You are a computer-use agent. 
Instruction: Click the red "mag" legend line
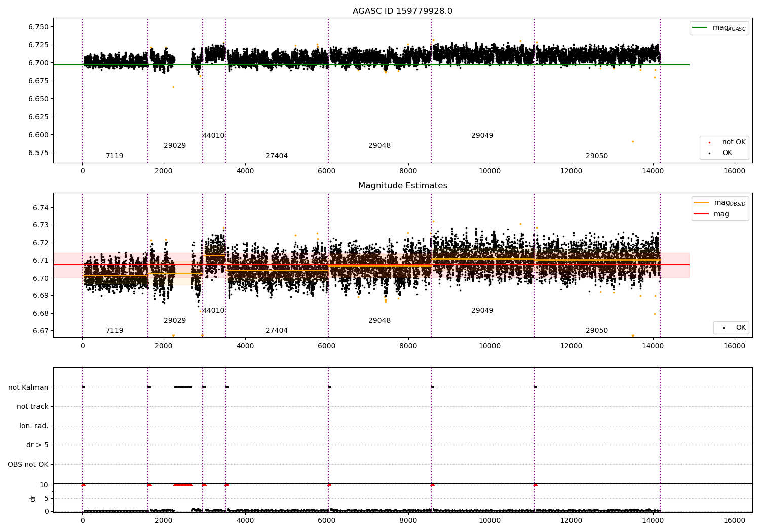click(x=702, y=214)
